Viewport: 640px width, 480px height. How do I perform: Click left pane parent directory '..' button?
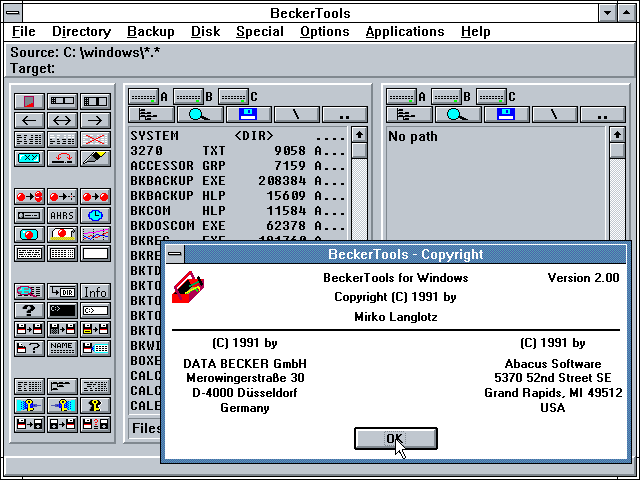345,115
